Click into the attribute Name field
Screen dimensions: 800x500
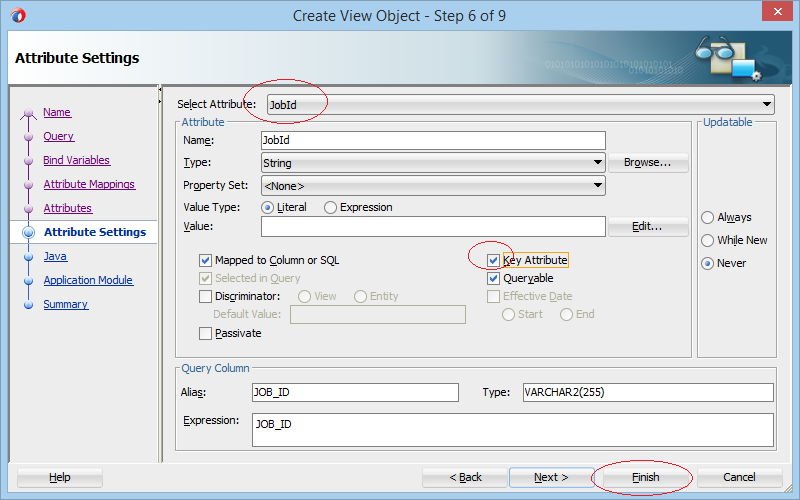[433, 140]
